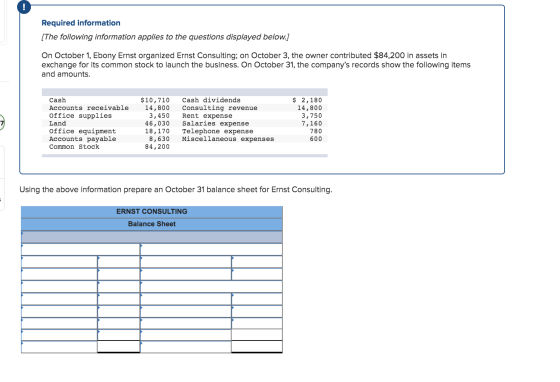Click the 'Cash' label in the data table
Viewport: 560px width, 382px height.
58,100
